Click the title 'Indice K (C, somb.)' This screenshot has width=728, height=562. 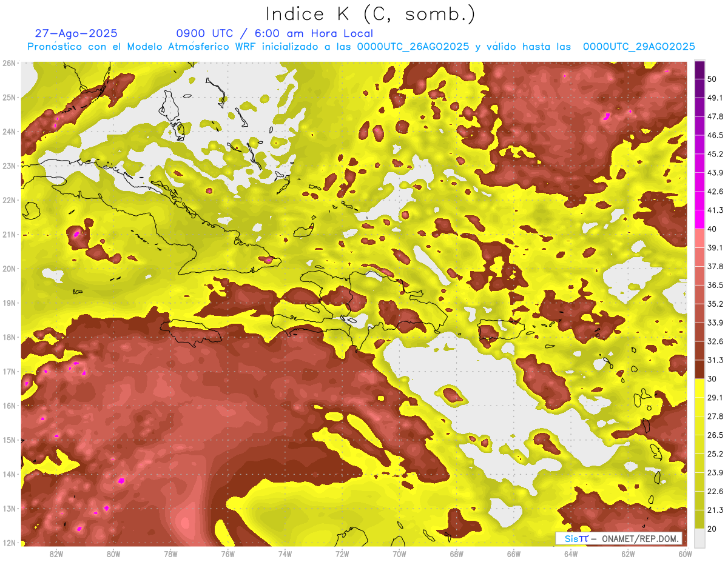coord(369,13)
